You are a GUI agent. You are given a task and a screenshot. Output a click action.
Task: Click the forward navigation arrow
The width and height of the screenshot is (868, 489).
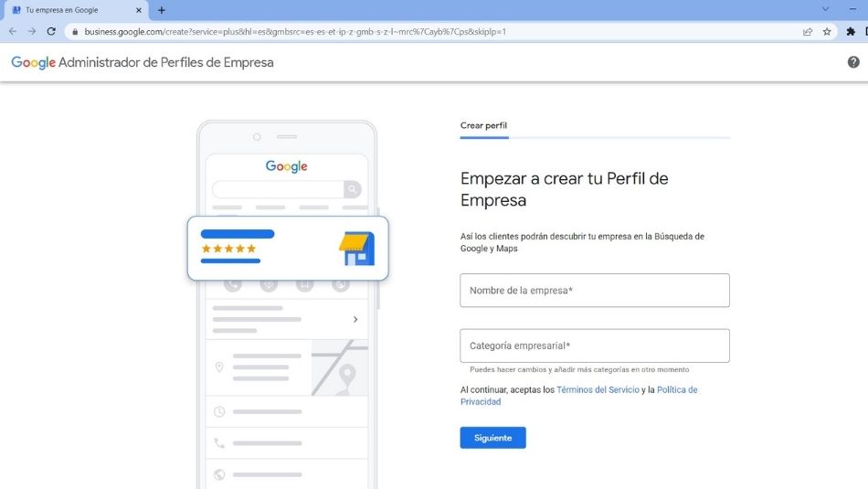click(32, 31)
